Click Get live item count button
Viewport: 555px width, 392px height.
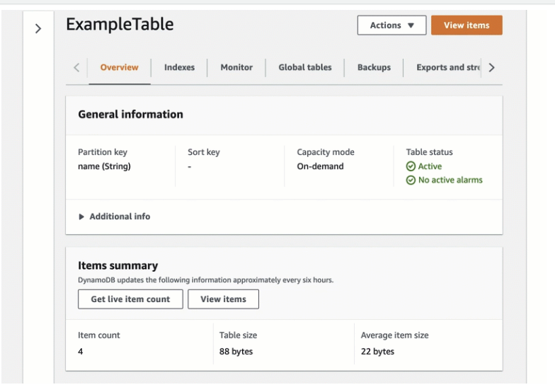(130, 299)
